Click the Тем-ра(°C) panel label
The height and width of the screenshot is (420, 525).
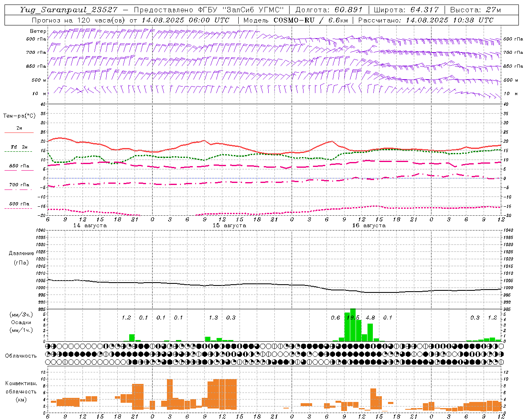coord(19,116)
